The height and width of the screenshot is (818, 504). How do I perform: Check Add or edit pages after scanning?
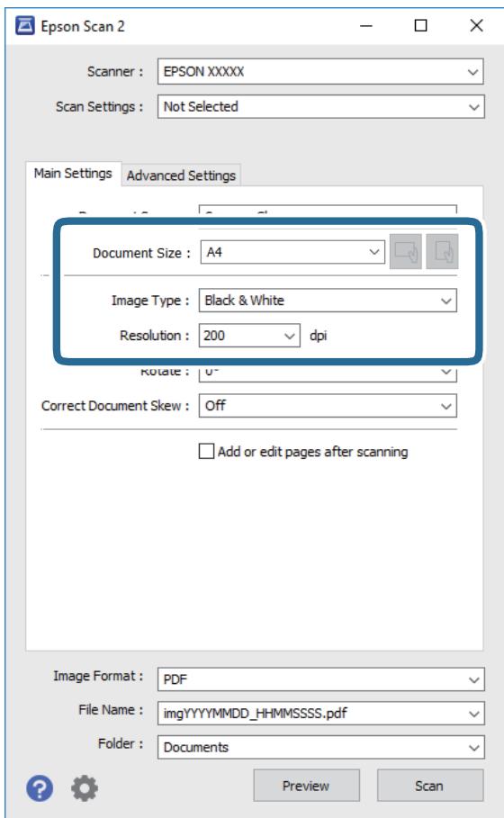(207, 451)
